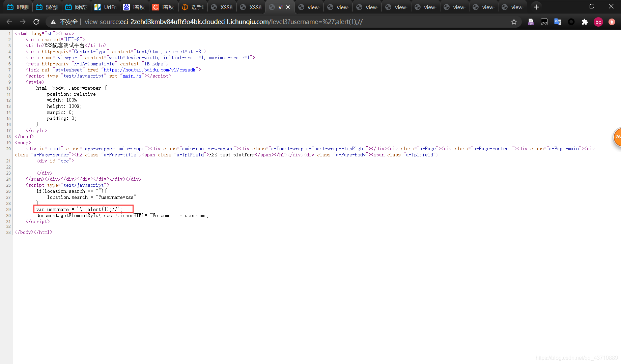Image resolution: width=621 pixels, height=364 pixels.
Task: Close the active view-source tab
Action: click(x=288, y=7)
